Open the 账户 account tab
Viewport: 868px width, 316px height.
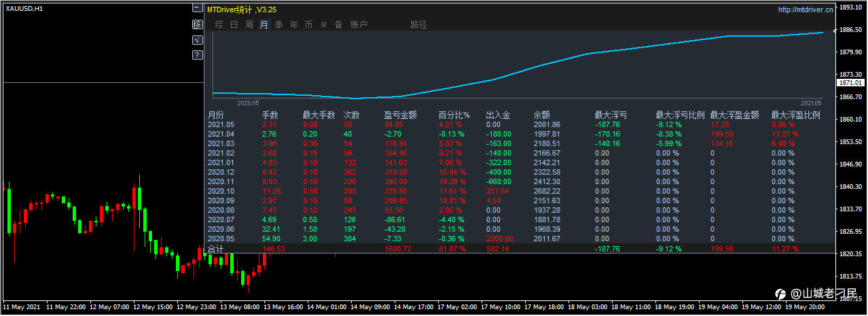point(359,24)
